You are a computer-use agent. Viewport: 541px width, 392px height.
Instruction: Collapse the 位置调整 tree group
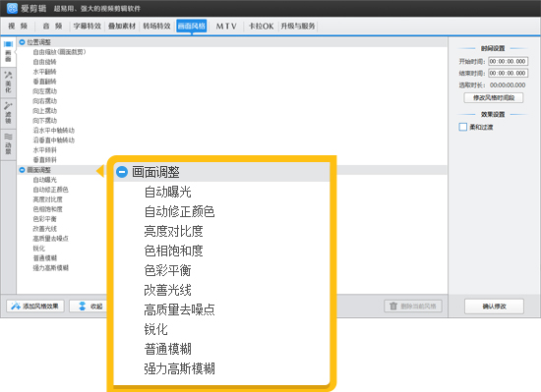(22, 42)
